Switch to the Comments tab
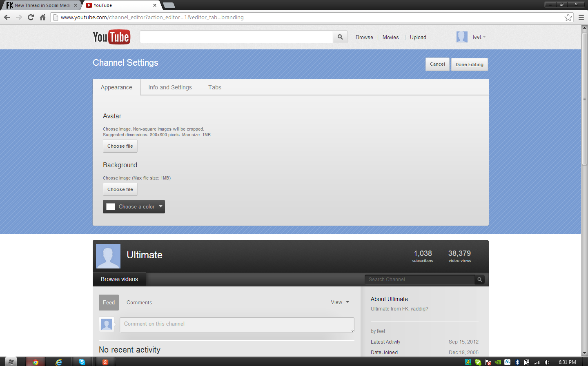The height and width of the screenshot is (366, 588). coord(139,302)
